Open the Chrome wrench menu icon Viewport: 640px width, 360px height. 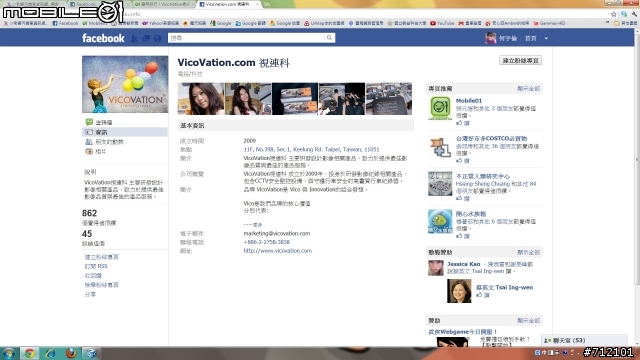(x=634, y=14)
